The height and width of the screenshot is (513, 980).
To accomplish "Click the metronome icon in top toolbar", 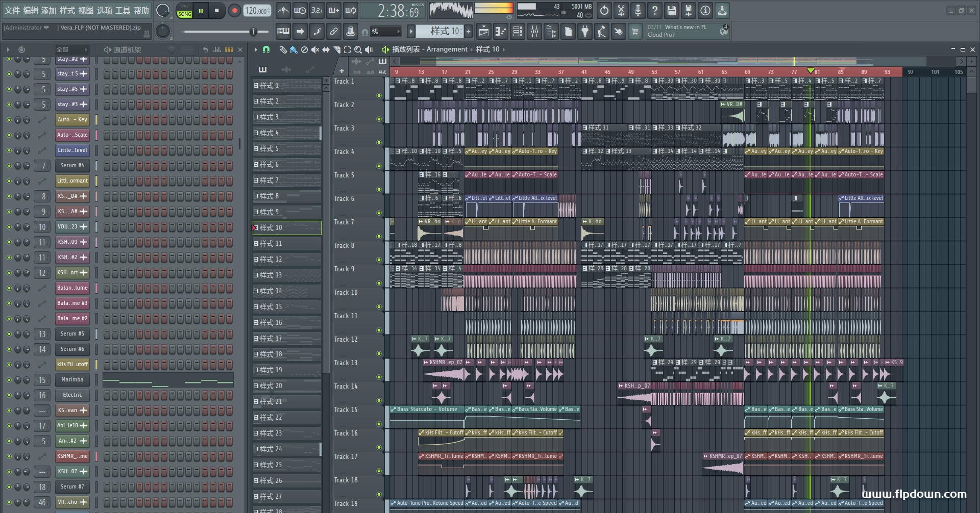I will (x=283, y=10).
